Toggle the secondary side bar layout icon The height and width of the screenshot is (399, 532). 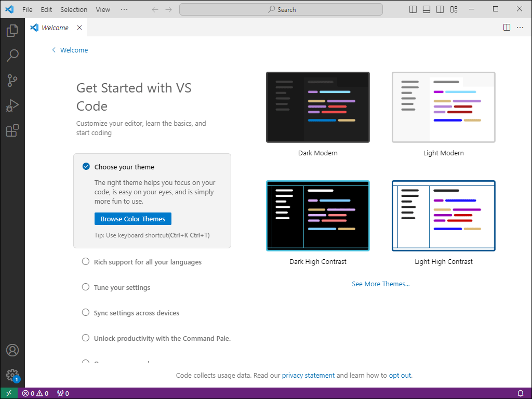(440, 9)
